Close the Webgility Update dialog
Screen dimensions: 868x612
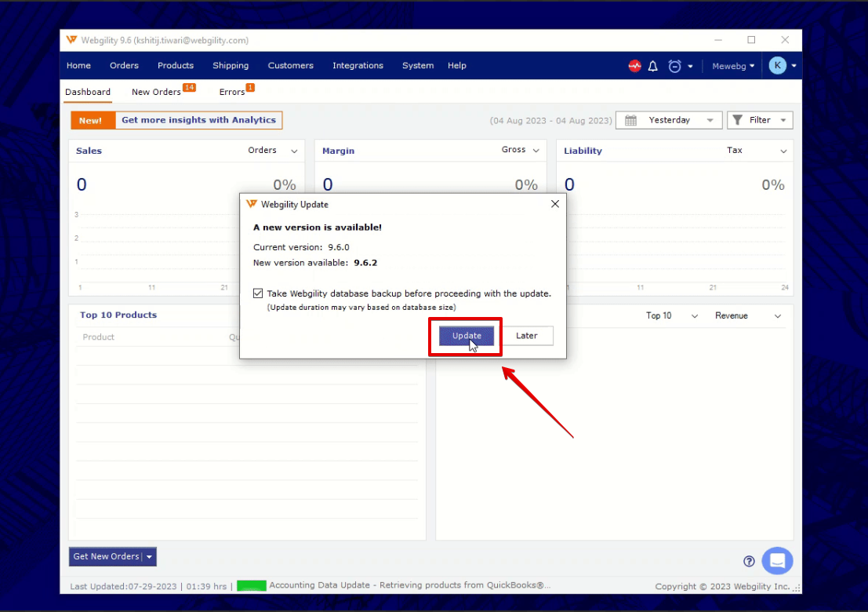point(554,204)
